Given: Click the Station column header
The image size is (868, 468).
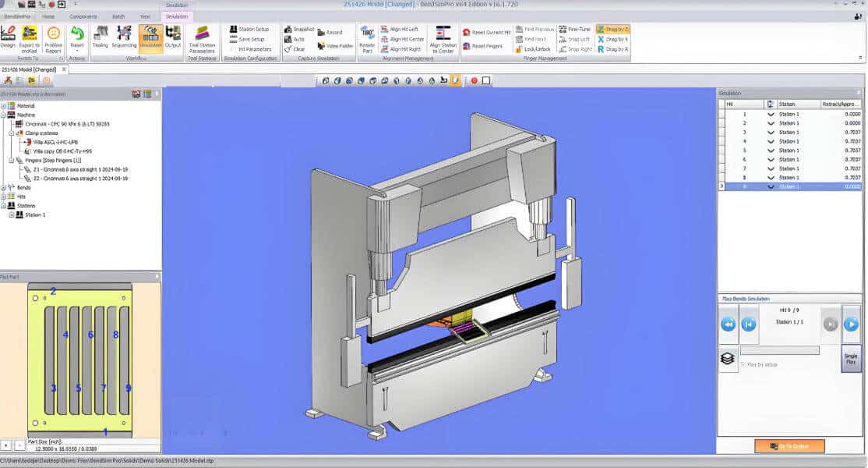Looking at the screenshot, I should tap(799, 104).
